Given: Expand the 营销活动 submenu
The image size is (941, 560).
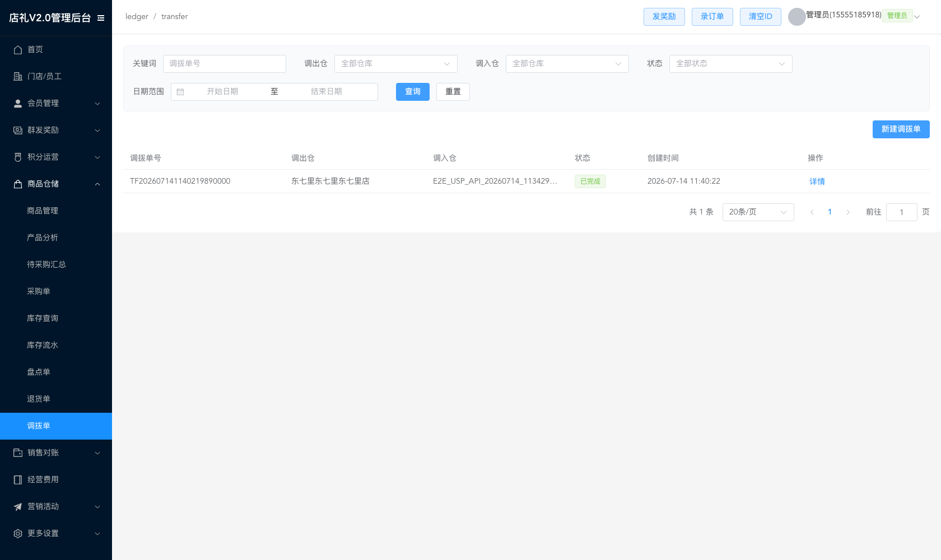Looking at the screenshot, I should click(x=56, y=506).
